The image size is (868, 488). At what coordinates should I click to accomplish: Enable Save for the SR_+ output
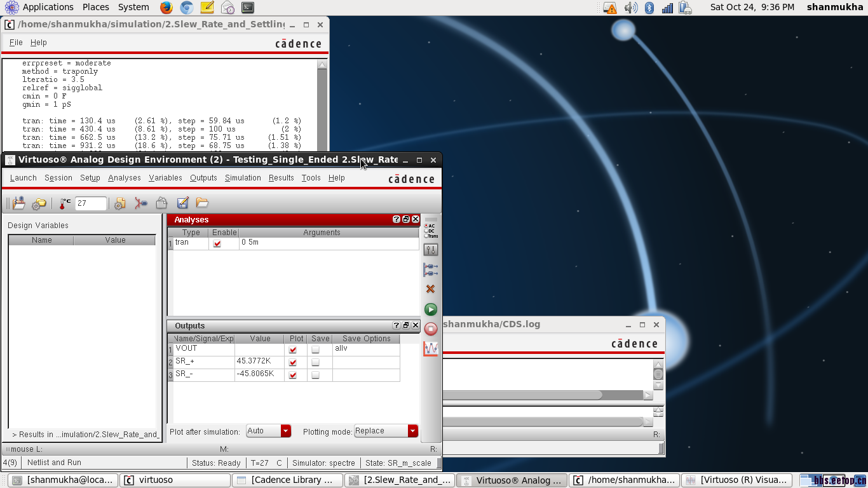point(316,362)
